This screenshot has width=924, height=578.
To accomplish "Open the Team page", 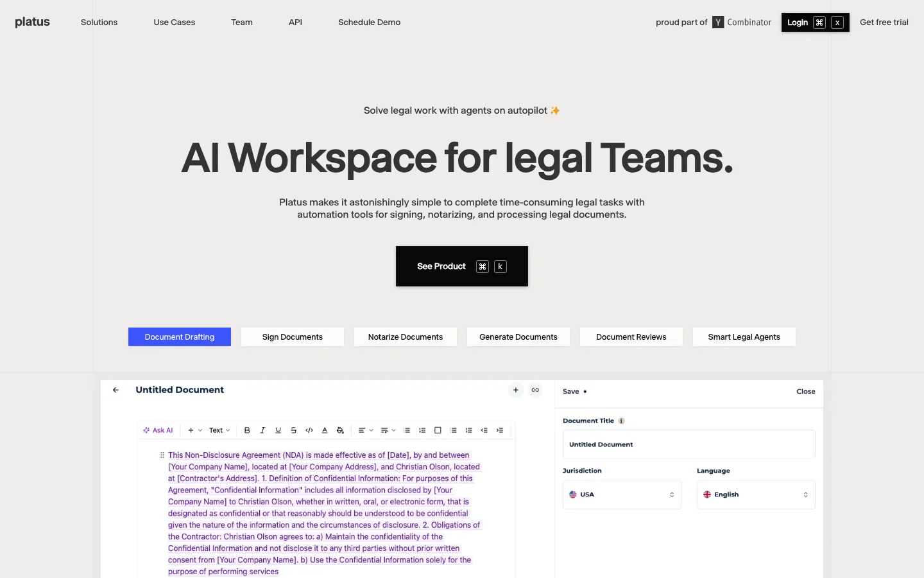I will pyautogui.click(x=242, y=22).
